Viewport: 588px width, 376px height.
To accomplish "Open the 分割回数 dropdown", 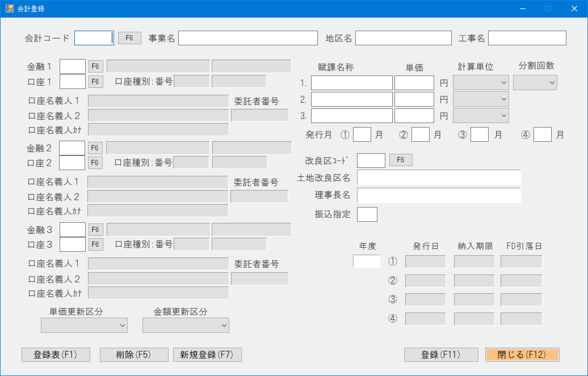I will pyautogui.click(x=535, y=82).
